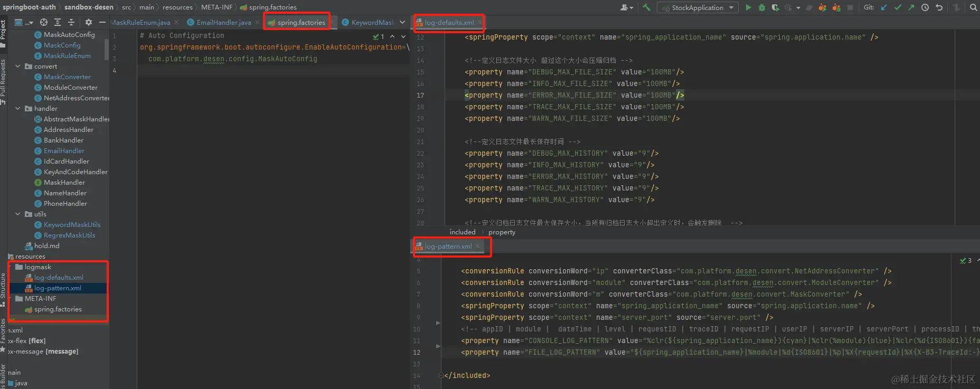
Task: Select PhoneHandler class in tree
Action: (65, 203)
